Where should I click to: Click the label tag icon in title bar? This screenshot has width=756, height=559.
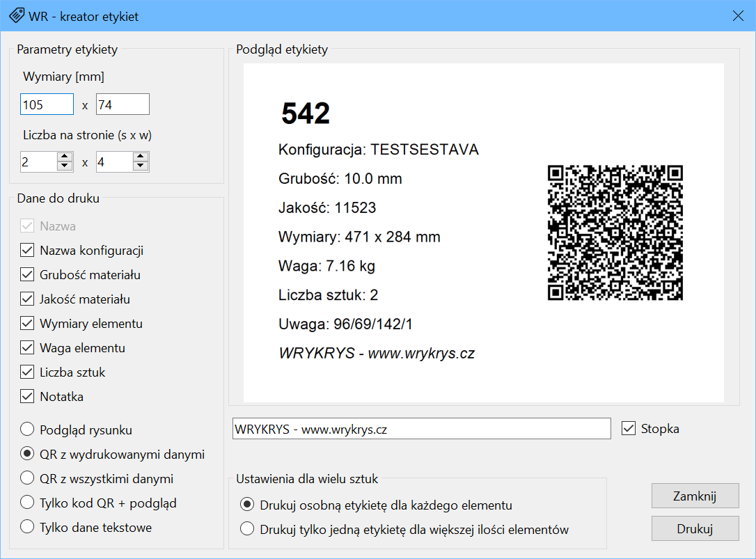click(15, 16)
